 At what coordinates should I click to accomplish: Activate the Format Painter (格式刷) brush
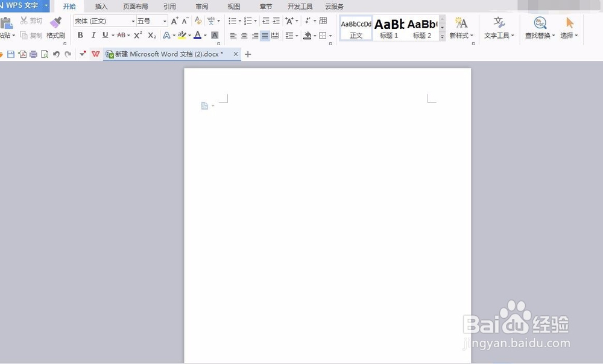pos(55,28)
